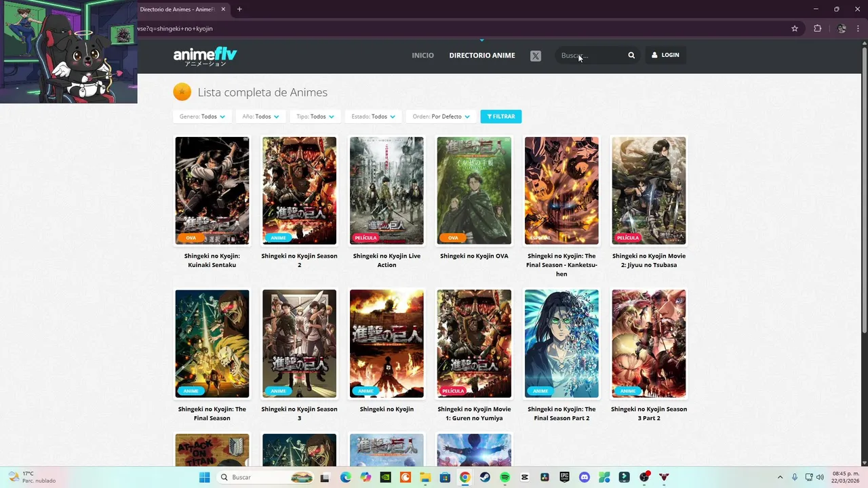Open Spotify from the taskbar

coord(505,477)
